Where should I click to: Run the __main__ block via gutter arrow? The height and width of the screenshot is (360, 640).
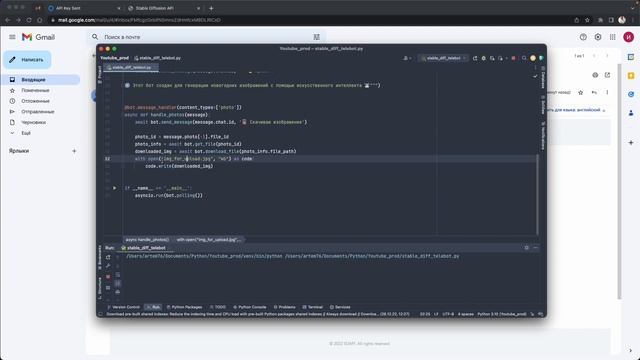[114, 188]
